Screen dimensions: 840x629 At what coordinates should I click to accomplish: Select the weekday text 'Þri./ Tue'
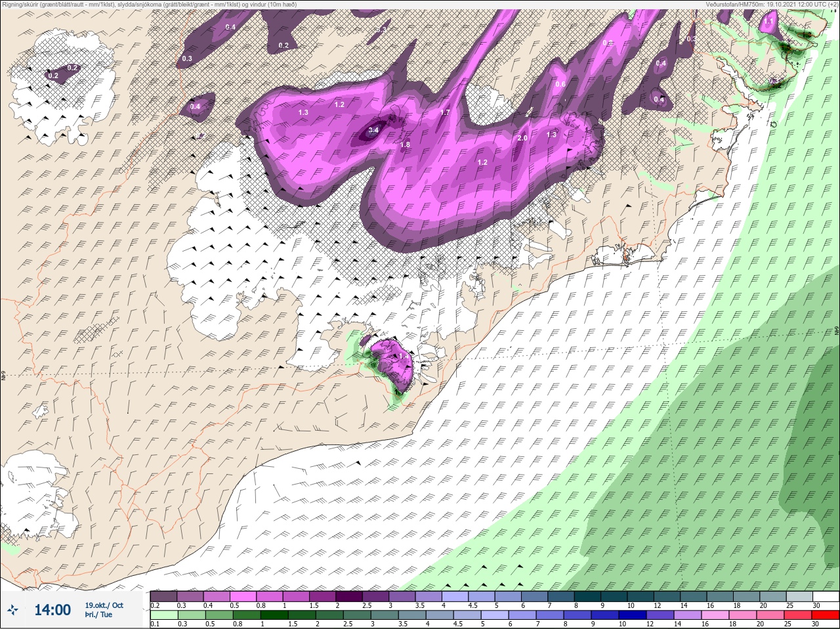(98, 615)
